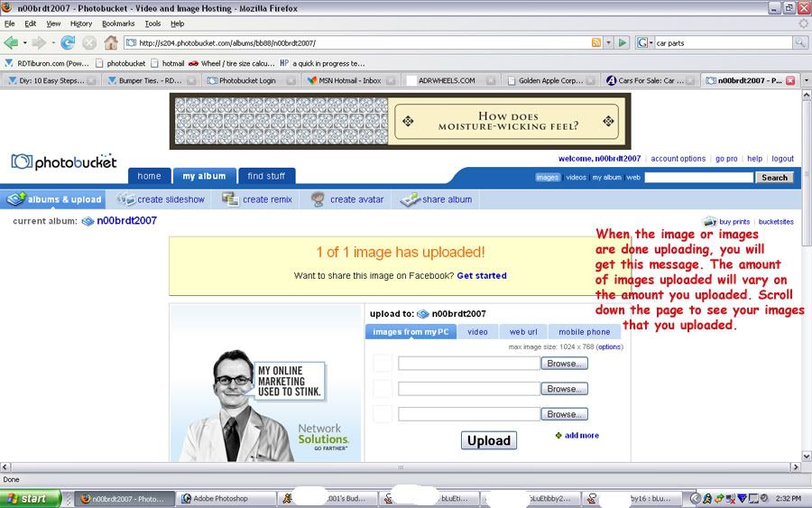Click the Windows Start button
The image size is (812, 508).
tap(31, 498)
